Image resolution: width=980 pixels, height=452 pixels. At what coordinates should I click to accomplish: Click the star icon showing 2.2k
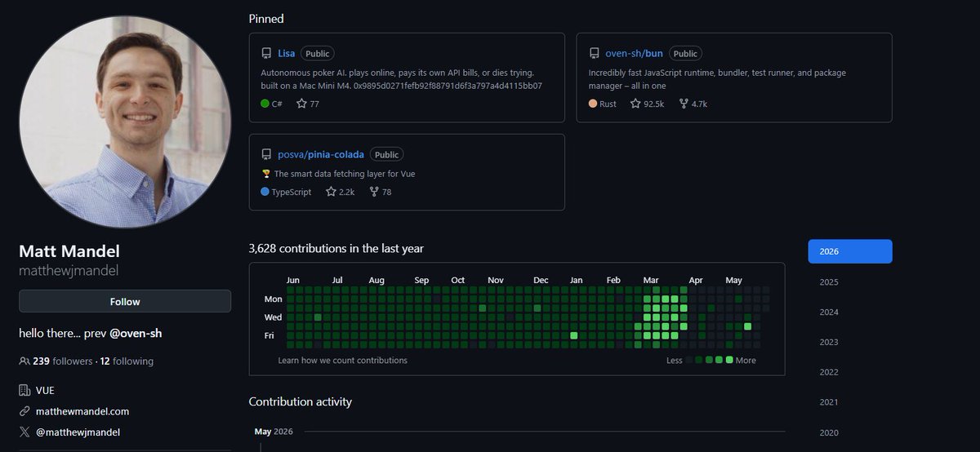331,192
